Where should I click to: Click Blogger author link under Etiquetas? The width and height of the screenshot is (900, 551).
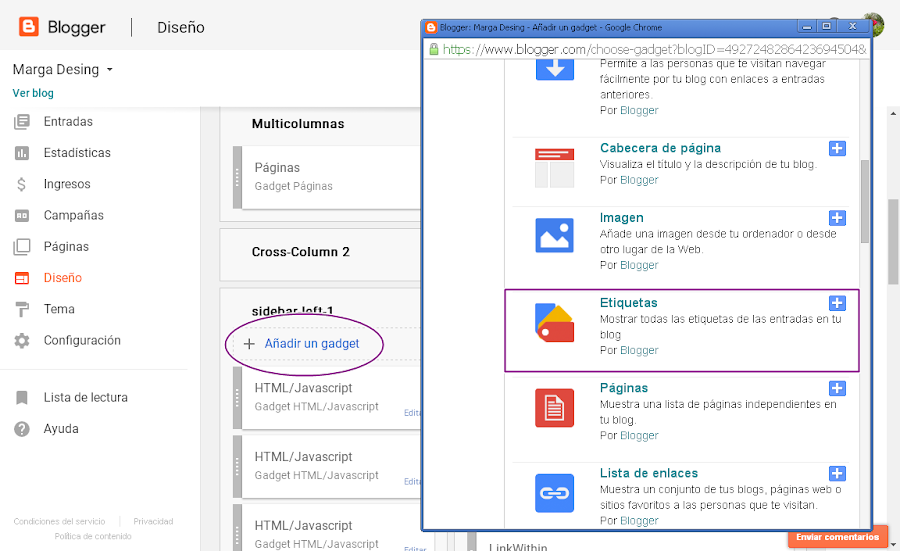[x=639, y=350]
